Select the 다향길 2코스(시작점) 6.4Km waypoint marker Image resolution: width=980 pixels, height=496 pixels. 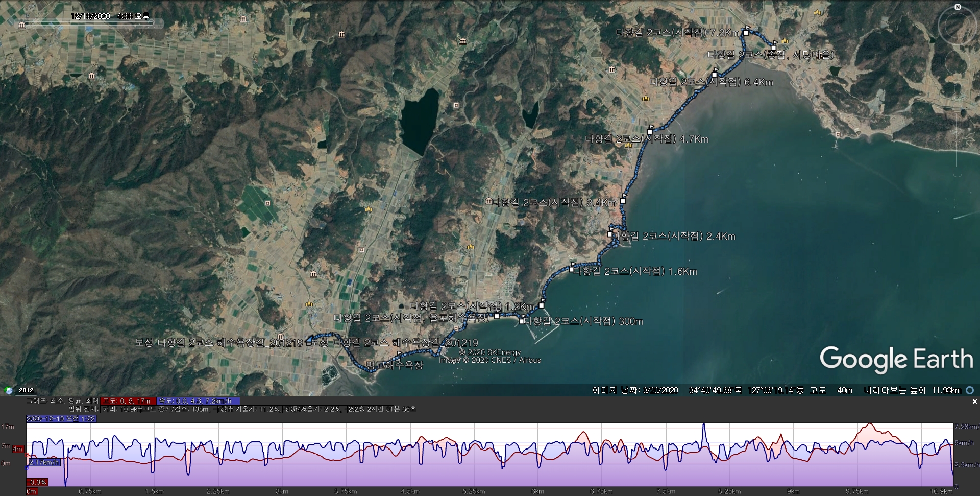[x=714, y=75]
